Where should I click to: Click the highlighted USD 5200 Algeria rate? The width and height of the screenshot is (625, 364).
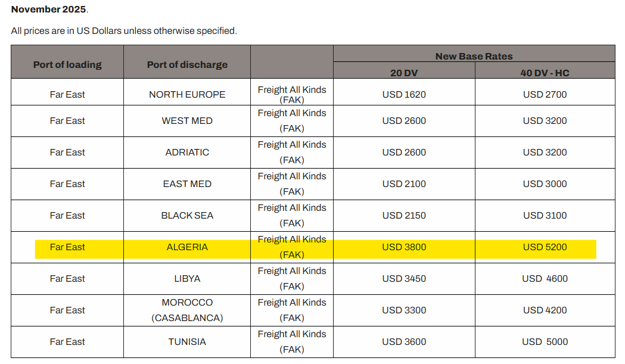545,247
